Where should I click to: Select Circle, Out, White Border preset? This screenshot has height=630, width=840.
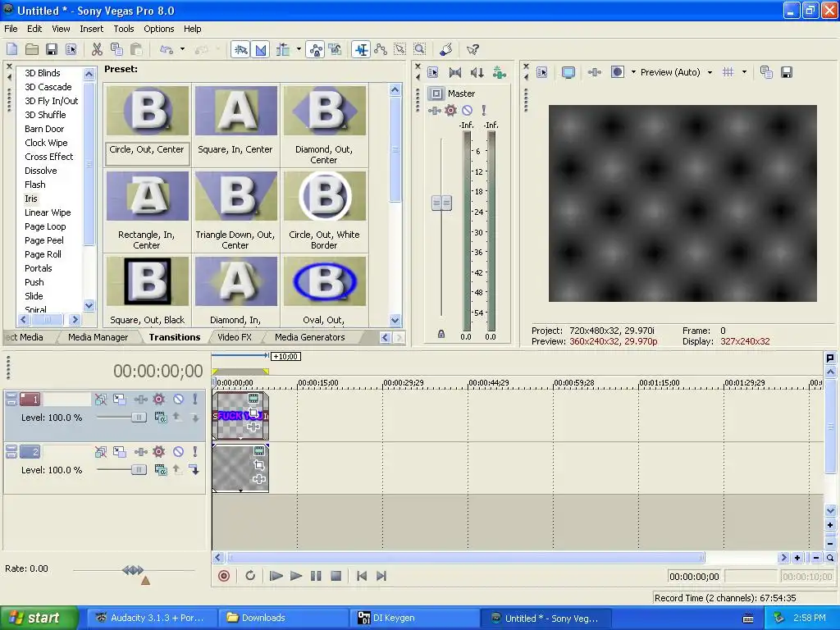[x=325, y=212]
